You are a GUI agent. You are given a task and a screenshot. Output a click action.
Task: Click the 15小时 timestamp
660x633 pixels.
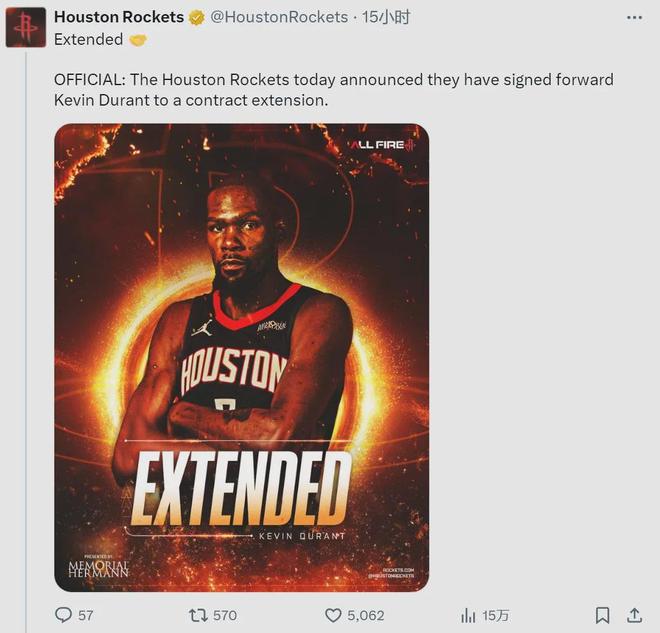[x=388, y=17]
